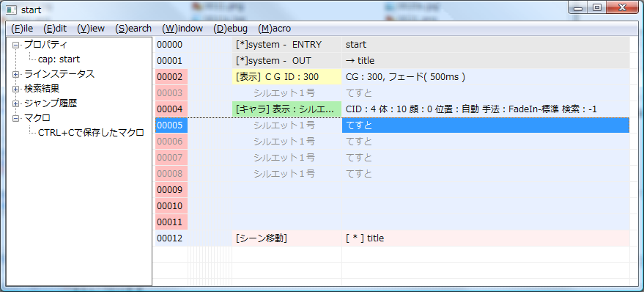644x292 pixels.
Task: Select the '[シーン移動]' command cell
Action: tap(286, 238)
